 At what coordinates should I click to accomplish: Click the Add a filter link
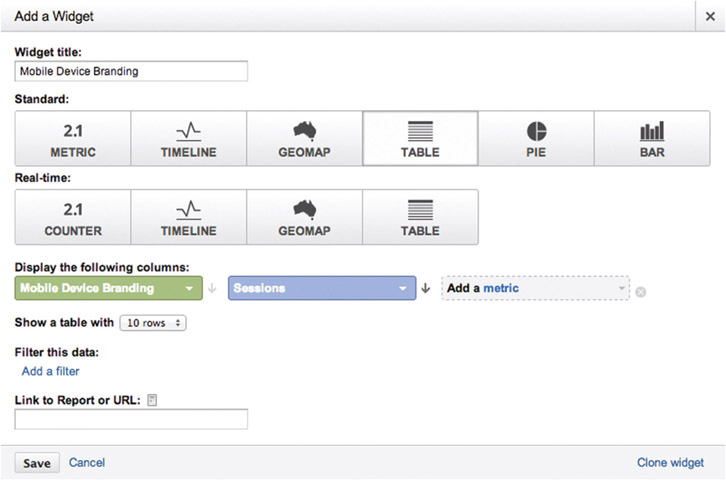coord(51,371)
